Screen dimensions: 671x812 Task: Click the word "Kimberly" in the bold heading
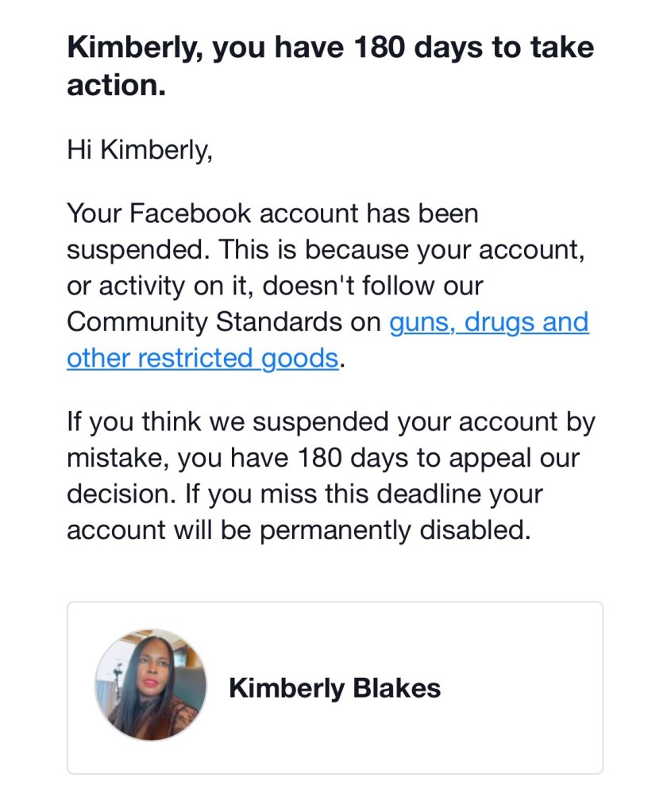coord(133,48)
